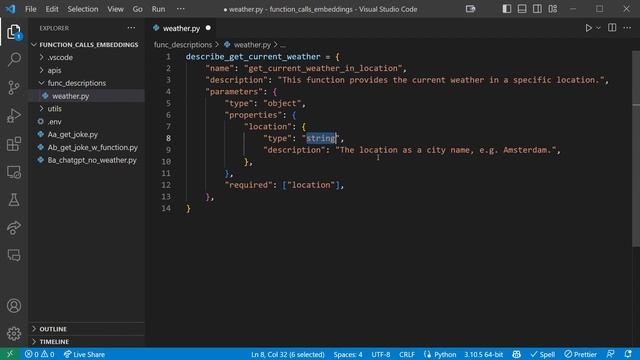This screenshot has width=640, height=360.
Task: Click func_descriptions in the breadcrumb
Action: (x=183, y=44)
